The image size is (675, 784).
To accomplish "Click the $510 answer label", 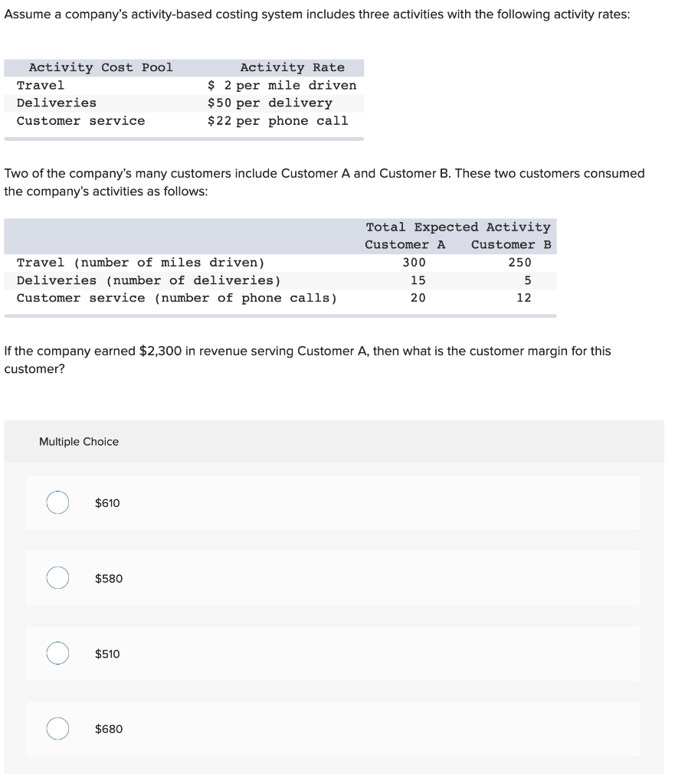I will point(106,653).
